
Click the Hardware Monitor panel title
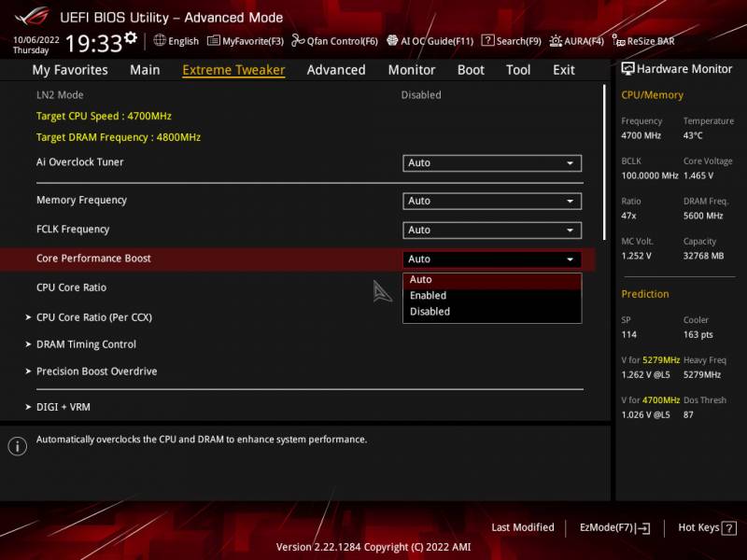pyautogui.click(x=684, y=69)
